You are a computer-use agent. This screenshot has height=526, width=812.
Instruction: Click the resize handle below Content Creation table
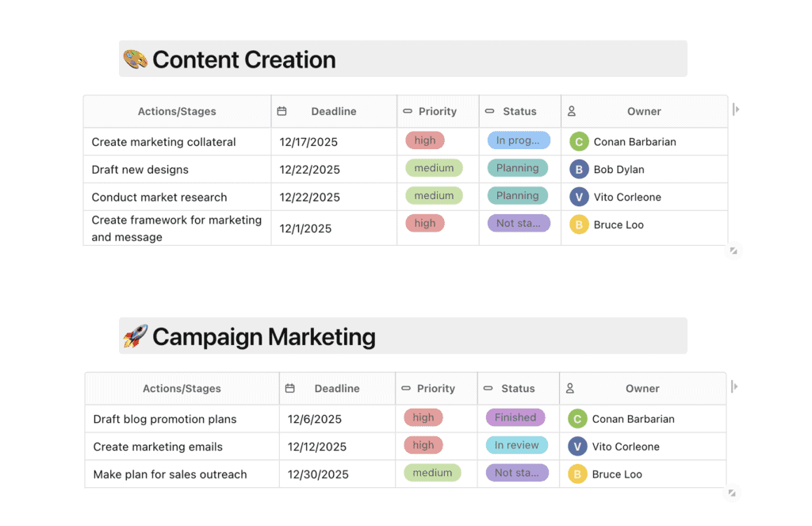[733, 251]
